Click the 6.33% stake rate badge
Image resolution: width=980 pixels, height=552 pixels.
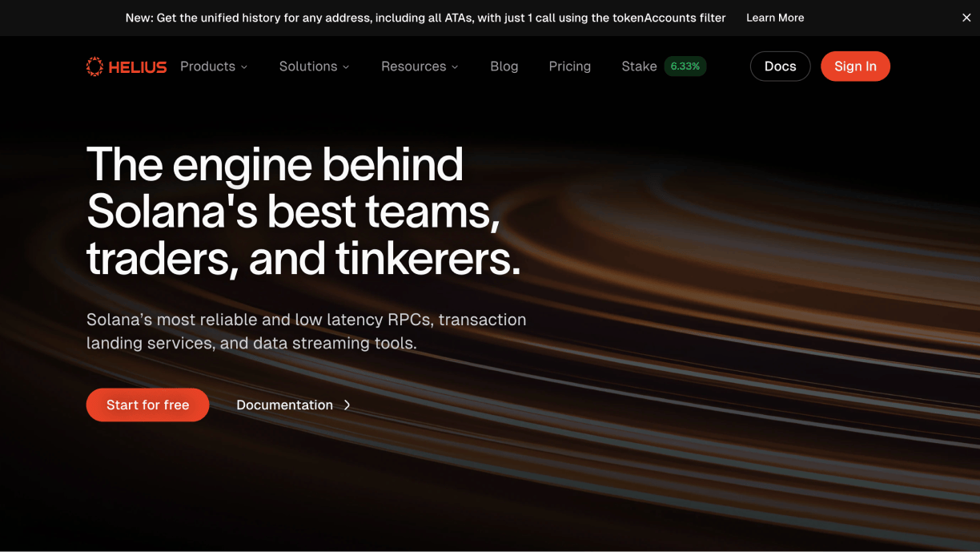point(685,66)
